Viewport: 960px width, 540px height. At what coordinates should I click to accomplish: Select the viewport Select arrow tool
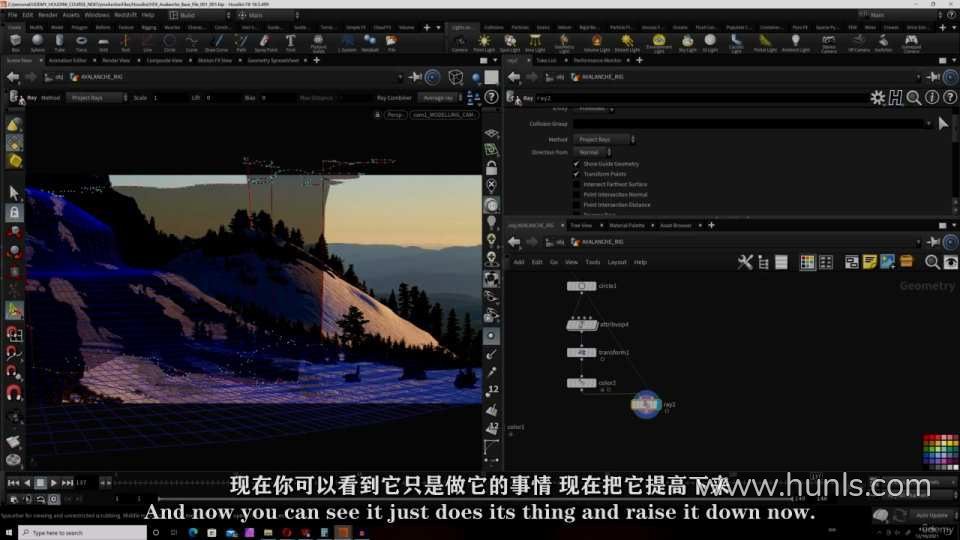coord(14,193)
